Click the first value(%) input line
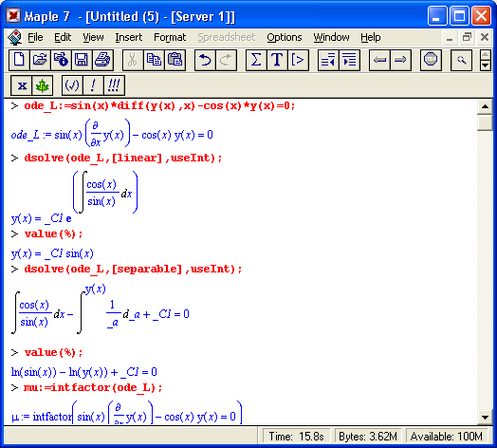Image resolution: width=497 pixels, height=448 pixels. [53, 234]
